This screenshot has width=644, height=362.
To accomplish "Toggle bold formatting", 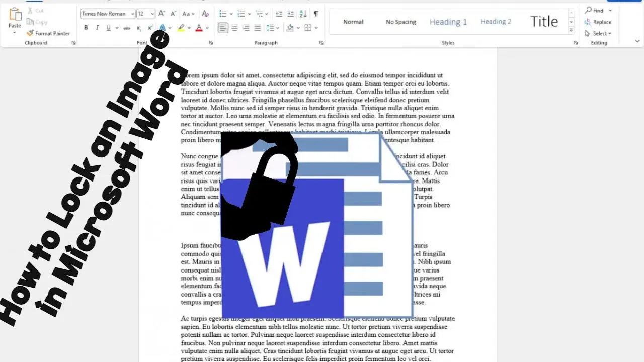I will coord(86,28).
